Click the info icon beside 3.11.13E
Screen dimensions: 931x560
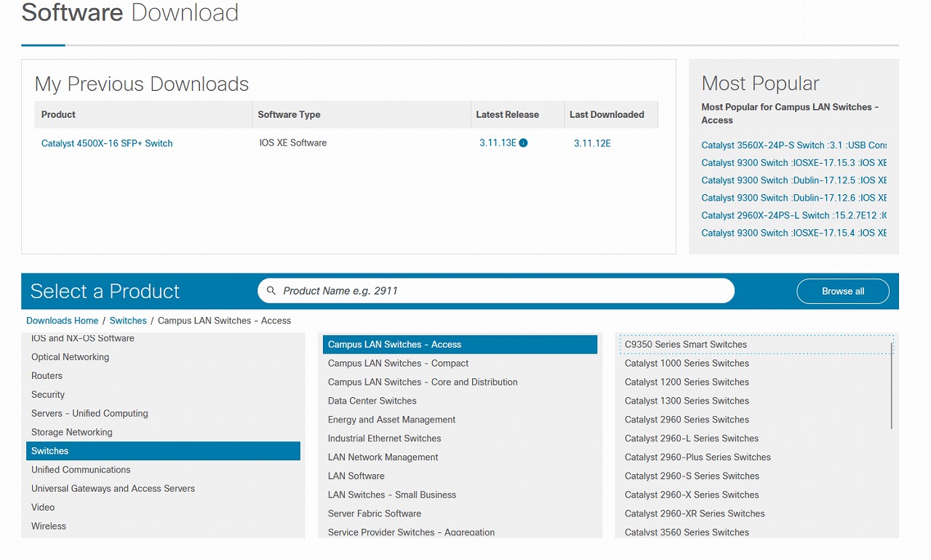pos(524,143)
